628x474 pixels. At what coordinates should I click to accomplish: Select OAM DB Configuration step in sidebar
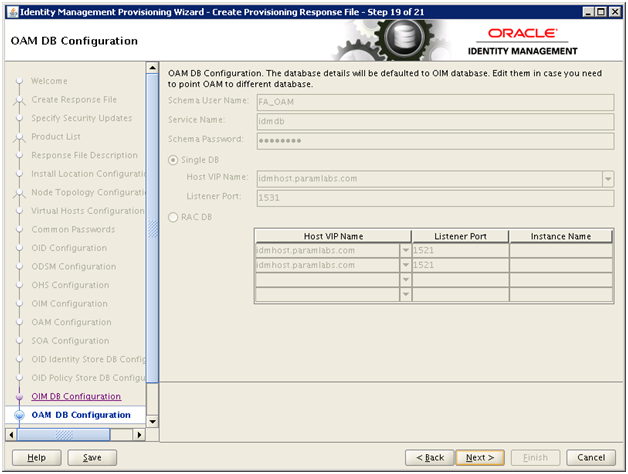(81, 415)
